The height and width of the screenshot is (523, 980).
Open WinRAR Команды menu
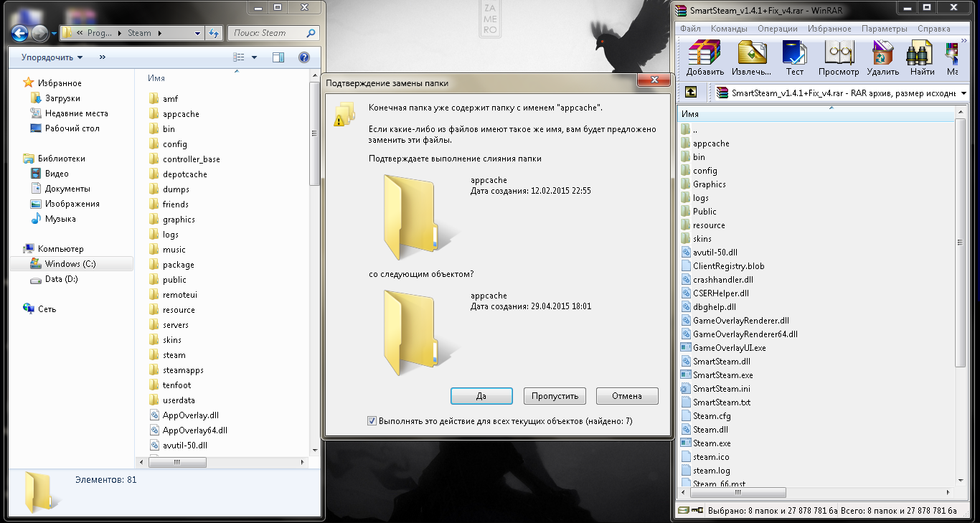tap(729, 29)
